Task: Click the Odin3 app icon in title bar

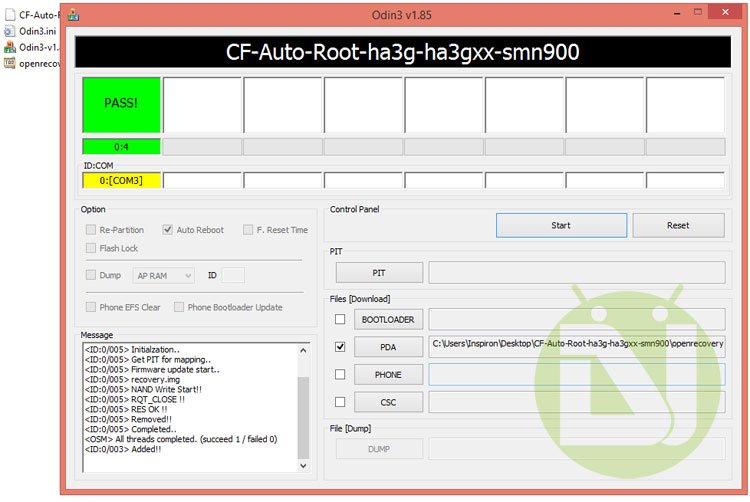Action: point(73,15)
